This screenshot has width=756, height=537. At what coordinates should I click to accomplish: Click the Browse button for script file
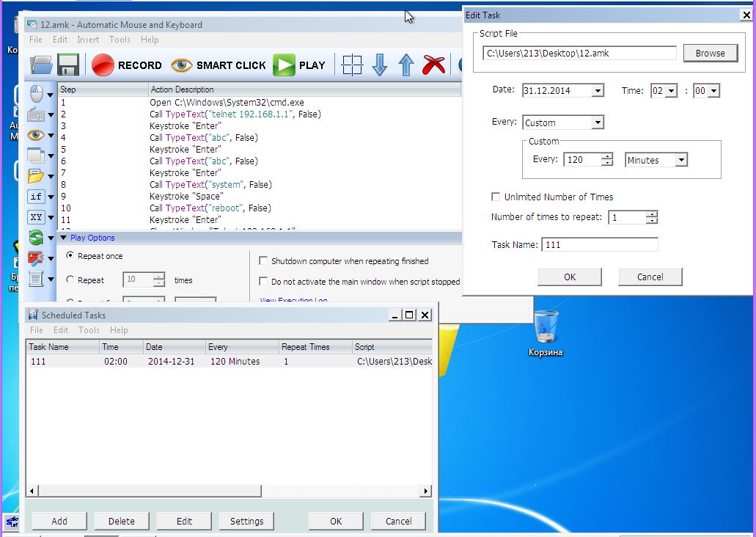point(710,53)
